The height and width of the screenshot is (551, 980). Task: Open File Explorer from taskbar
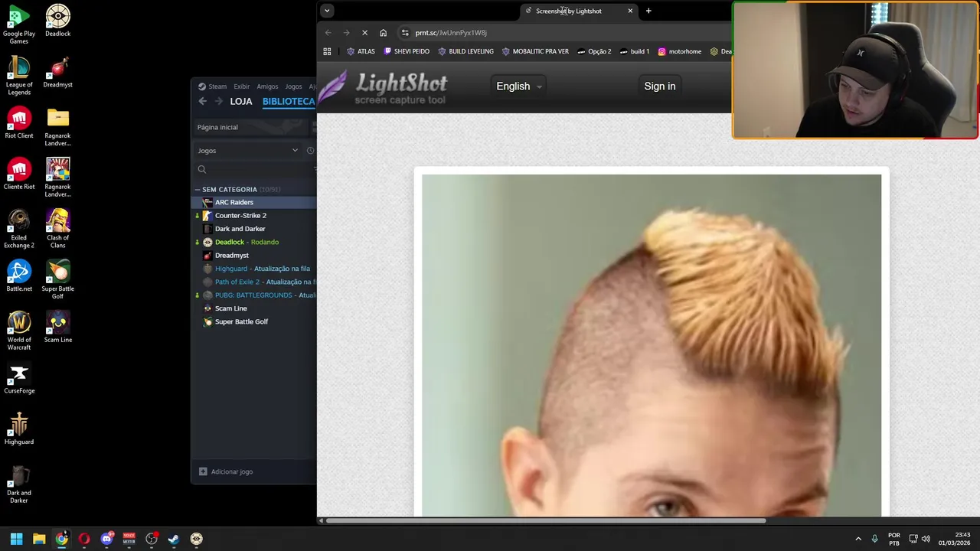pos(39,539)
